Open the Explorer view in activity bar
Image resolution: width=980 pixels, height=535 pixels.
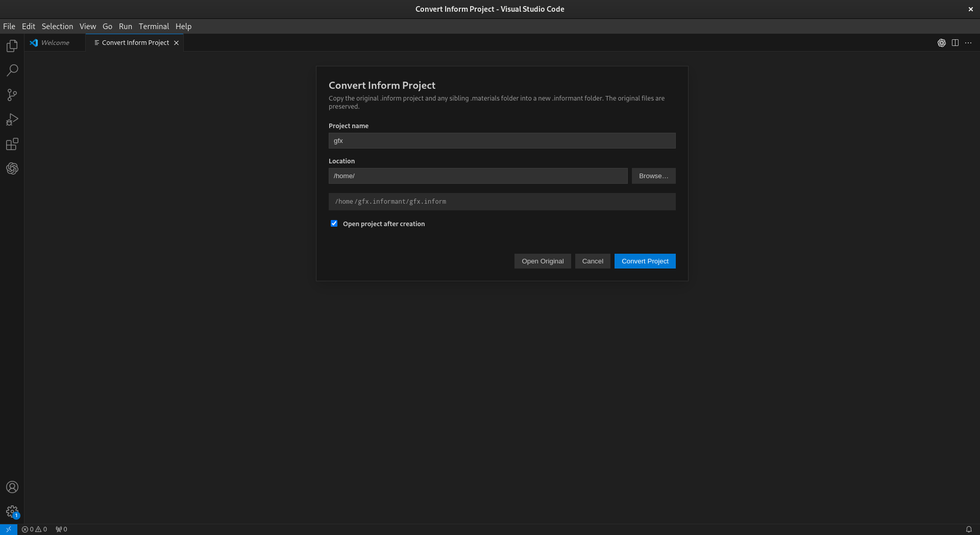coord(12,46)
